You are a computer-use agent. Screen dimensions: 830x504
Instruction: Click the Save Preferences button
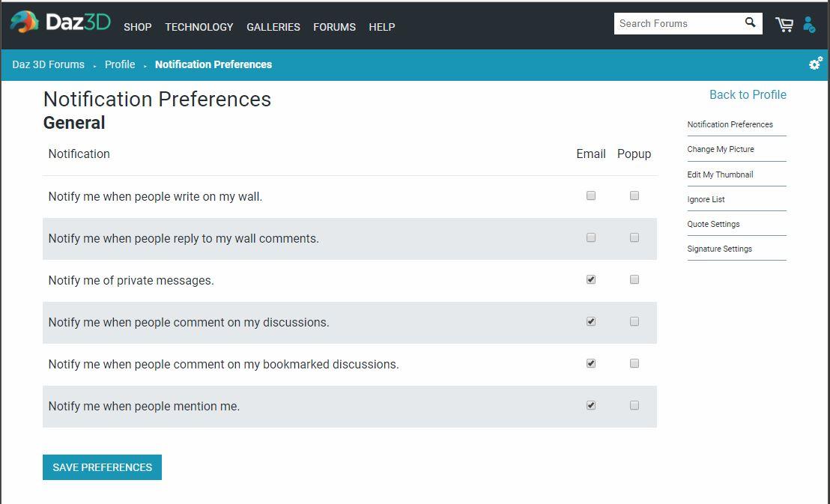pyautogui.click(x=102, y=467)
